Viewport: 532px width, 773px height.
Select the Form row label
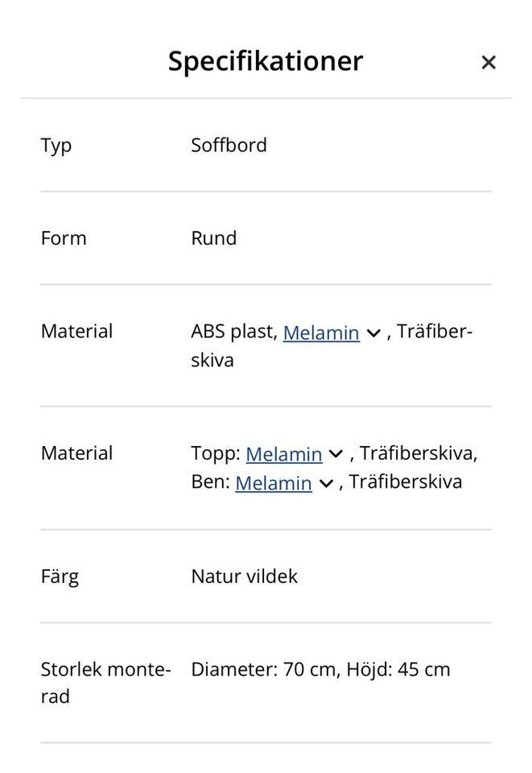tap(63, 238)
